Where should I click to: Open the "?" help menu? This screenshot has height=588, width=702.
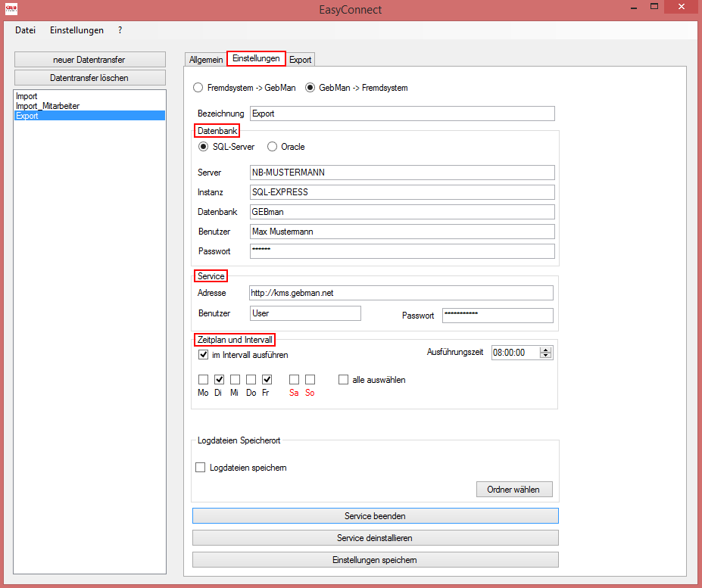(120, 30)
